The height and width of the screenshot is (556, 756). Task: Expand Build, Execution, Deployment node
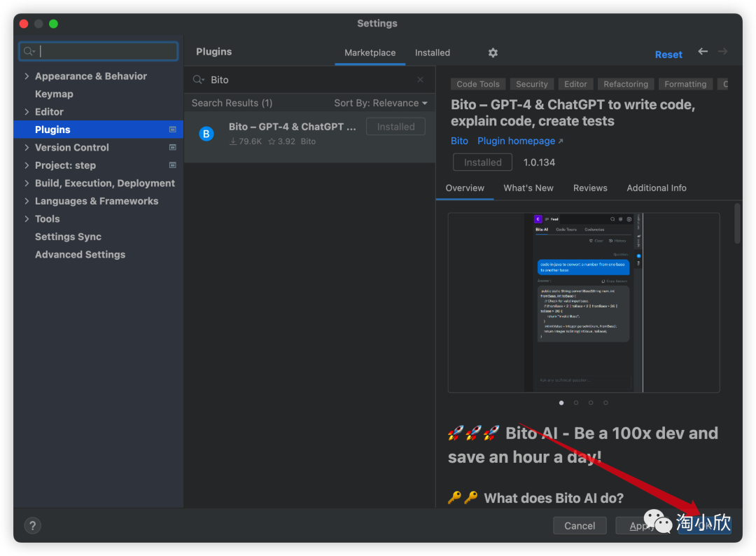coord(27,183)
